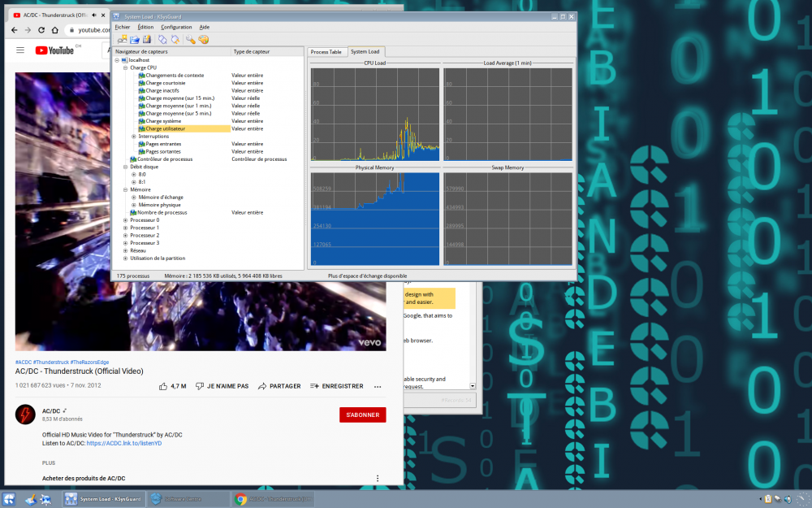
Task: Expand the Réseau node
Action: click(x=125, y=251)
